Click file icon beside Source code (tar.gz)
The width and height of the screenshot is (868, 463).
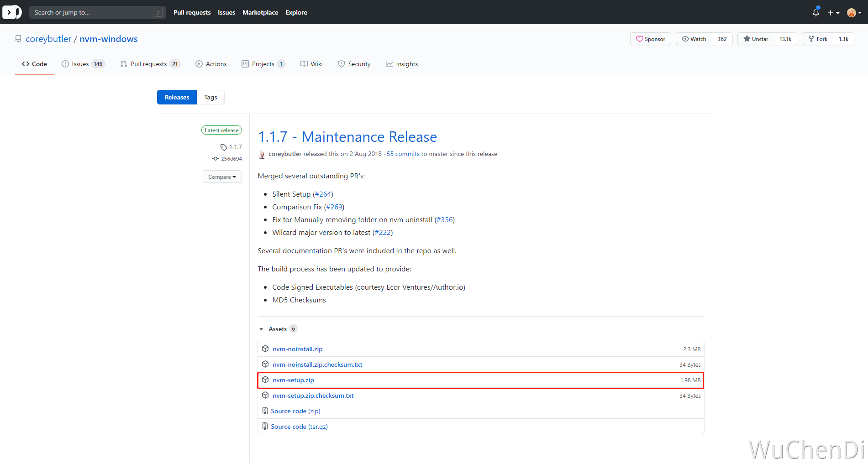(x=265, y=427)
